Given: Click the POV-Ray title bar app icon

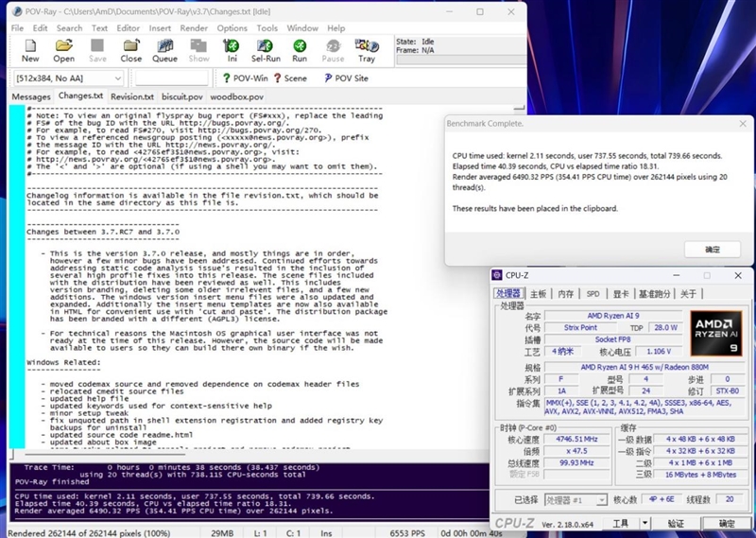Looking at the screenshot, I should pyautogui.click(x=17, y=11).
